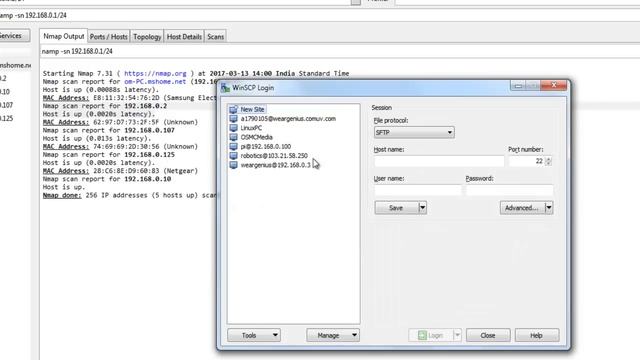Click the Login button
640x360 pixels.
(431, 335)
